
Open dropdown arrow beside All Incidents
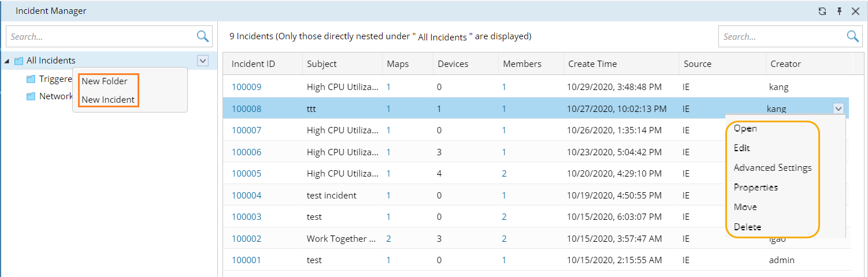click(202, 61)
